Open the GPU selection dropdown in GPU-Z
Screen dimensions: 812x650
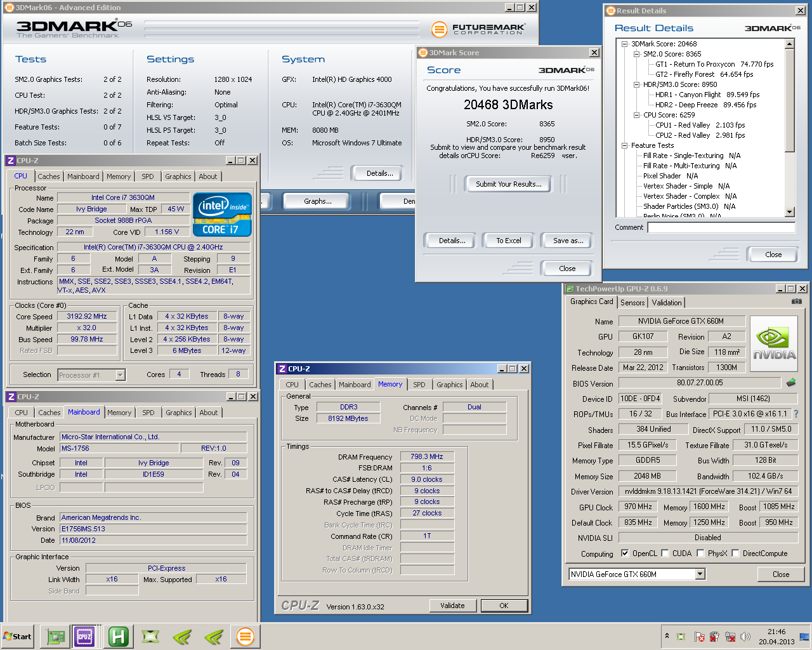(x=700, y=574)
